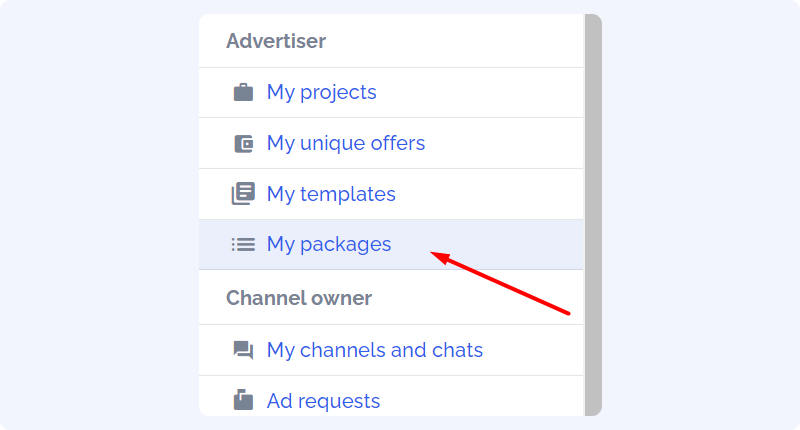The image size is (800, 430).
Task: Click the mailbox icon beside Ad requests
Action: coord(243,399)
